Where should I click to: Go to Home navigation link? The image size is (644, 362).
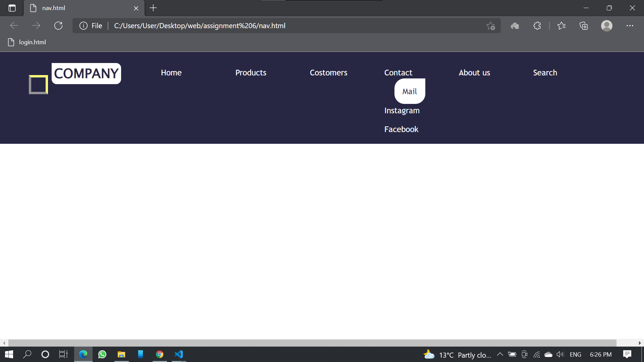coord(171,73)
